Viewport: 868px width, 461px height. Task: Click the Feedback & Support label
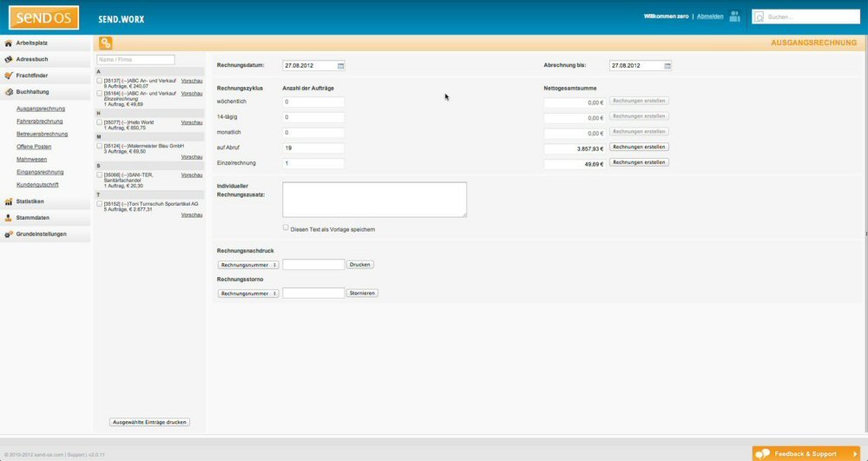(x=805, y=454)
